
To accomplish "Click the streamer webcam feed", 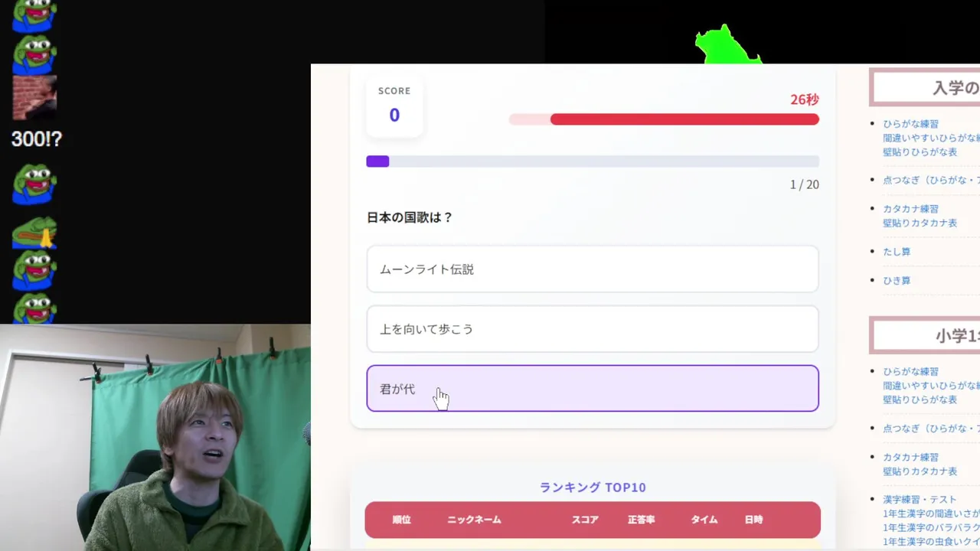I will (x=155, y=437).
